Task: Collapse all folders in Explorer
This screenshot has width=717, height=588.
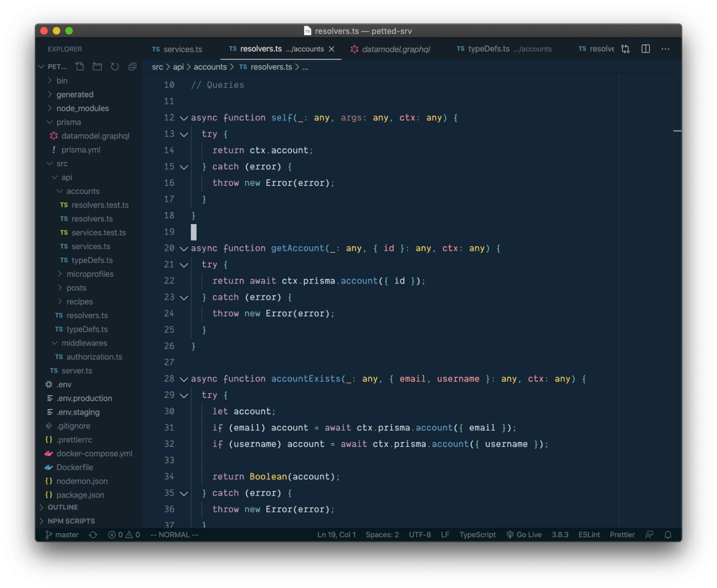Action: click(132, 66)
